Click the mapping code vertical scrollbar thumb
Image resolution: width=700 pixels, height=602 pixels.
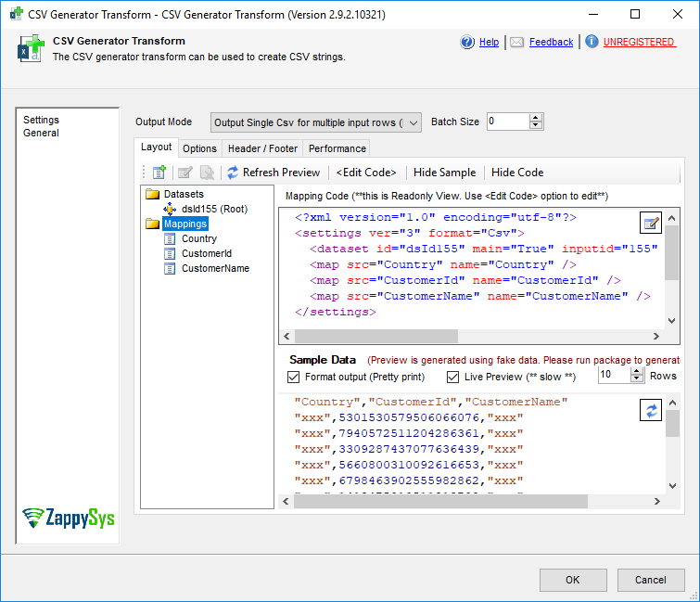pyautogui.click(x=671, y=253)
